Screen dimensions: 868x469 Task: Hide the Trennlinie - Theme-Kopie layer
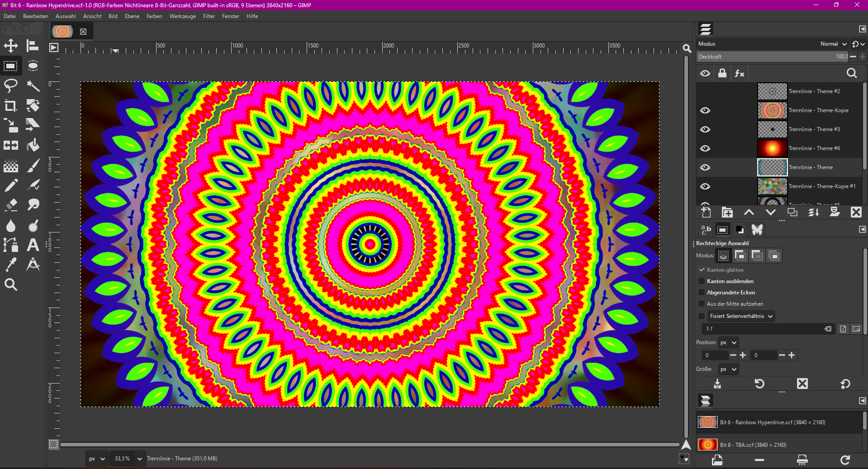point(705,110)
